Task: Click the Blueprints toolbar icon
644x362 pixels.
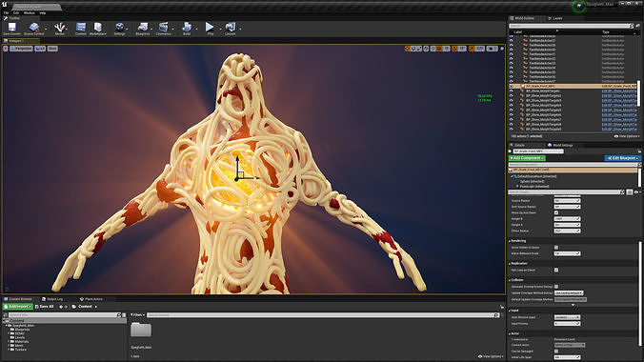Action: tap(143, 27)
